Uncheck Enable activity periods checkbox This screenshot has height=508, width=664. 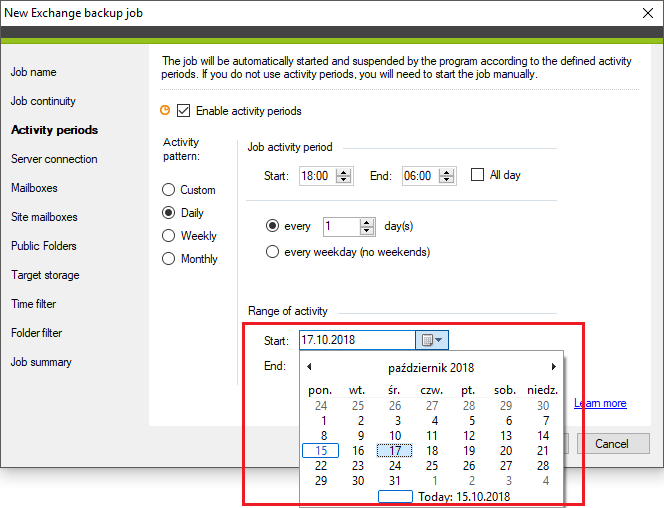coord(183,111)
